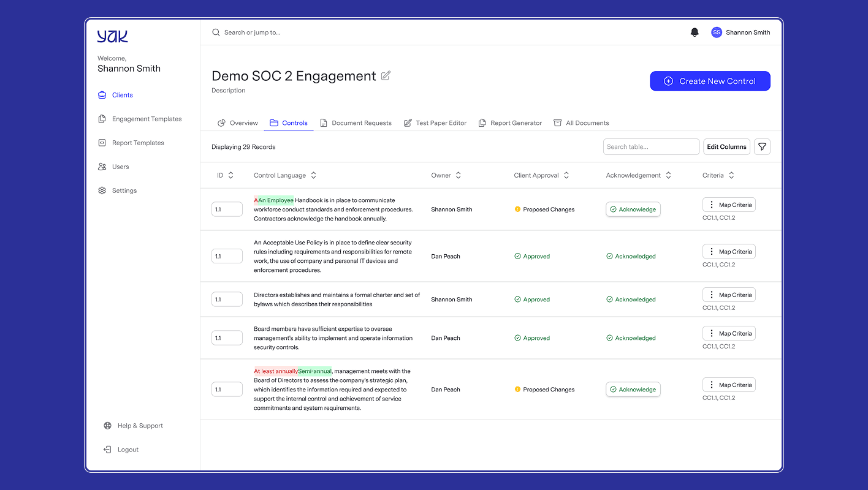The image size is (868, 490).
Task: Click Proposed Changes warning icon in Employee Handbook row
Action: [517, 209]
